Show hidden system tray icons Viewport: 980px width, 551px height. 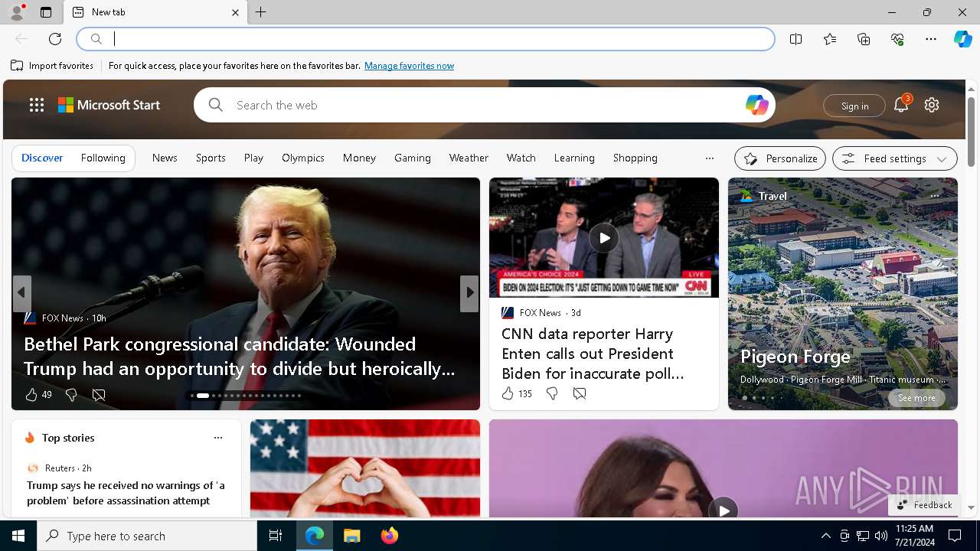pos(825,536)
